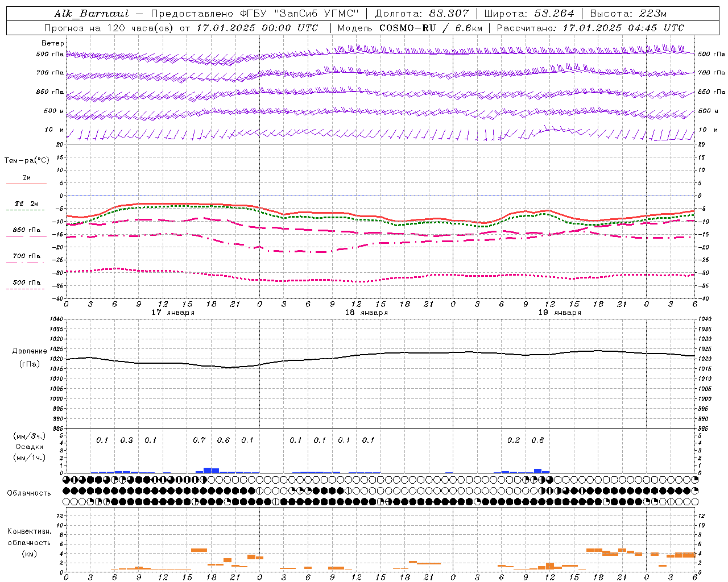Click the longitude value 83.307
The image size is (728, 582).
pos(449,14)
